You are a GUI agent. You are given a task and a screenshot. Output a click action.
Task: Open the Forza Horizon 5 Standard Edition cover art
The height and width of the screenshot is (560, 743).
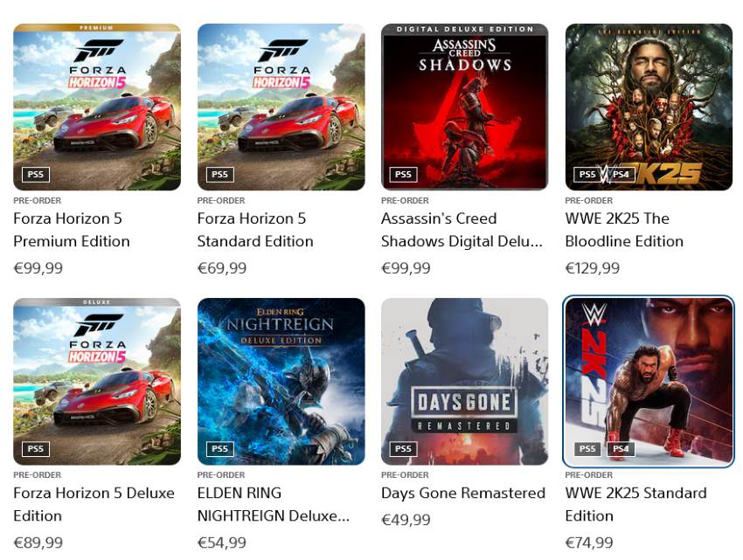(281, 107)
